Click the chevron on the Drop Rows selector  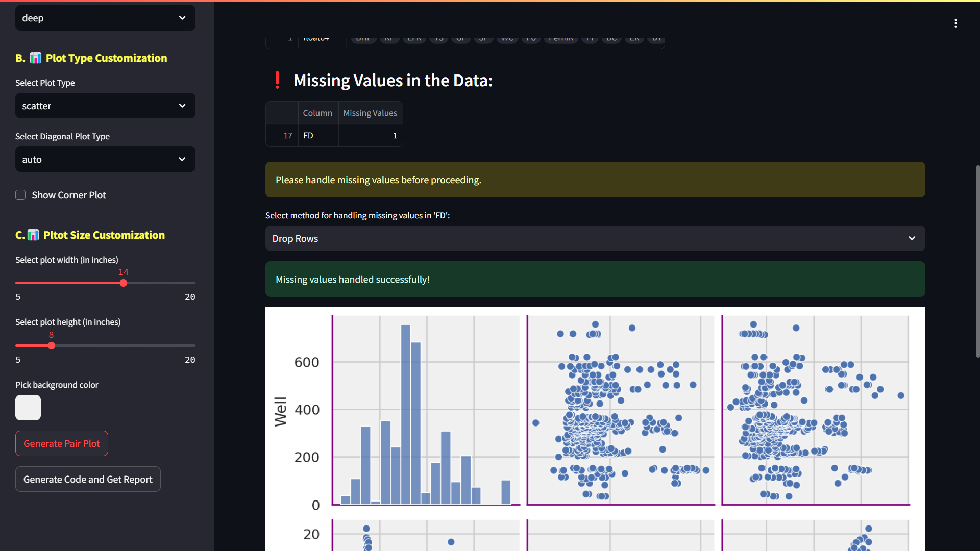click(x=912, y=238)
